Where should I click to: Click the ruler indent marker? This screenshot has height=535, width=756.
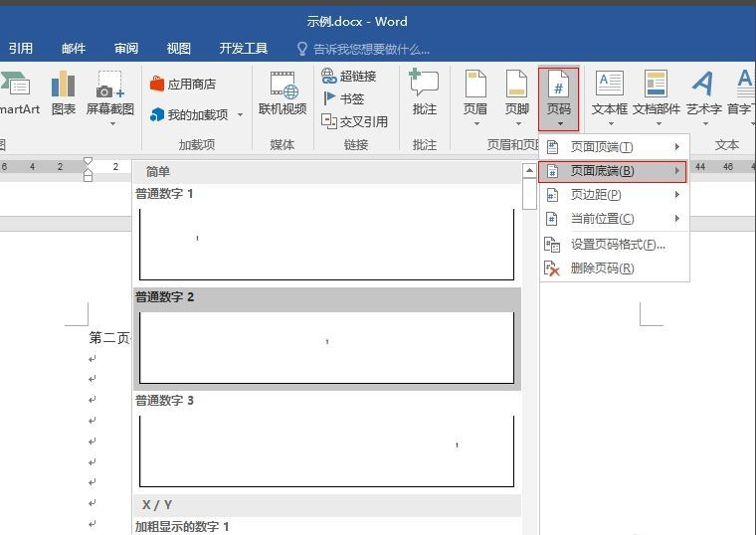(88, 169)
